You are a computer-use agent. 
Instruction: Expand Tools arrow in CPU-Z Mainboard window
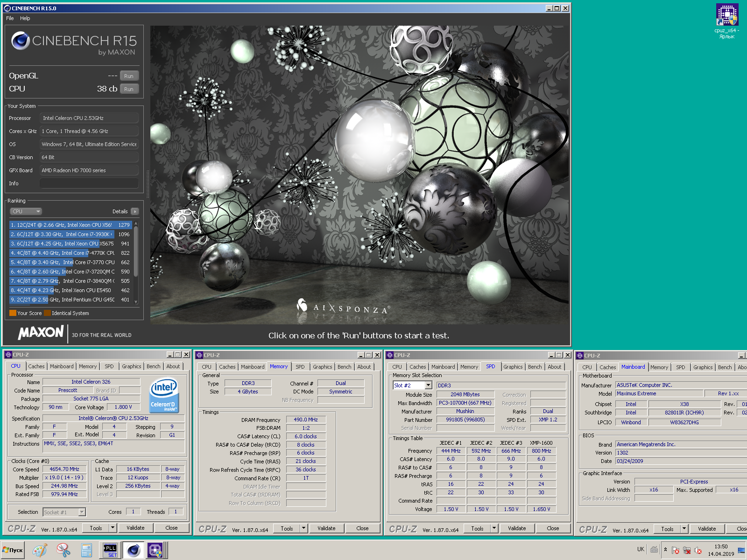pos(684,529)
